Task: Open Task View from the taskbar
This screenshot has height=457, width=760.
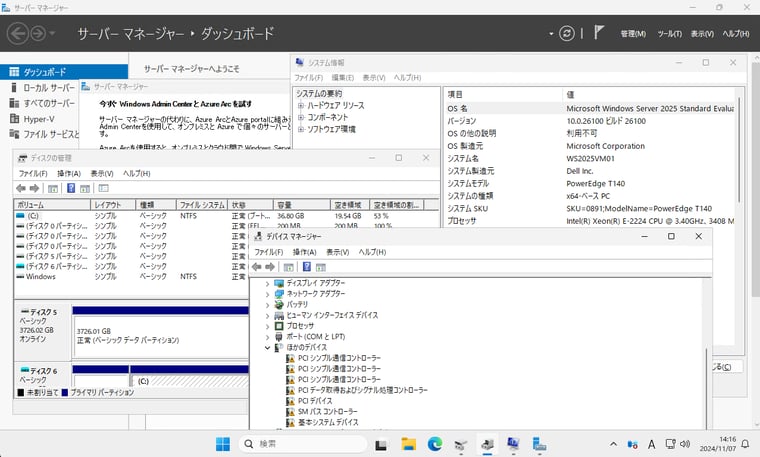Action: pos(381,444)
